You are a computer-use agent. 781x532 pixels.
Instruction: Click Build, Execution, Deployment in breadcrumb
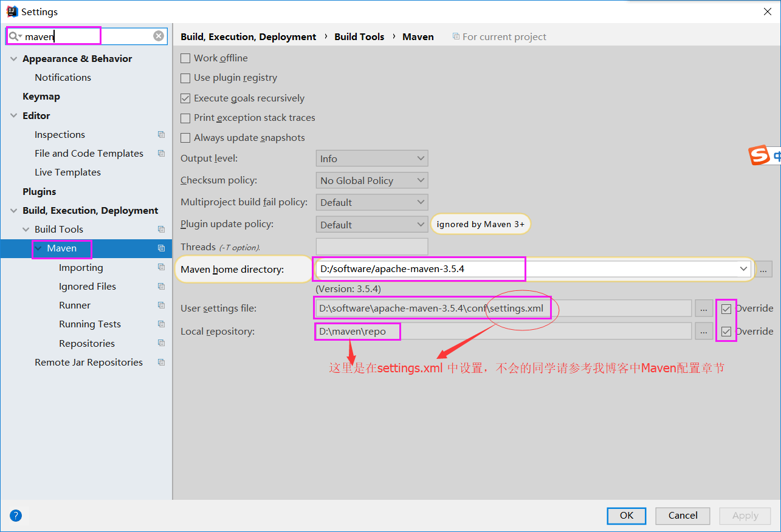249,36
